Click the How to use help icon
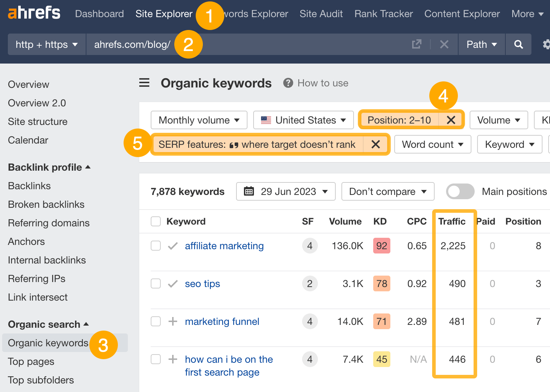 click(288, 83)
